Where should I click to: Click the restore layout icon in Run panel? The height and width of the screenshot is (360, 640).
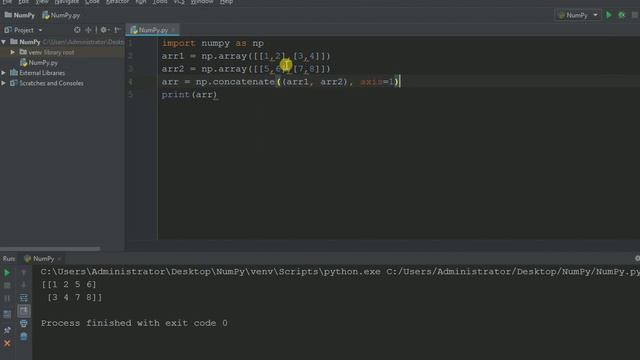click(x=7, y=314)
